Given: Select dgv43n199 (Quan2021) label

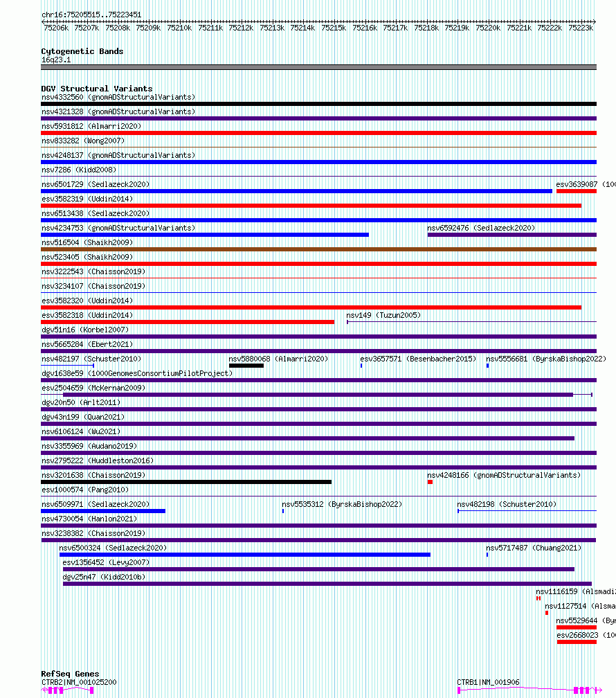Looking at the screenshot, I should tap(83, 417).
